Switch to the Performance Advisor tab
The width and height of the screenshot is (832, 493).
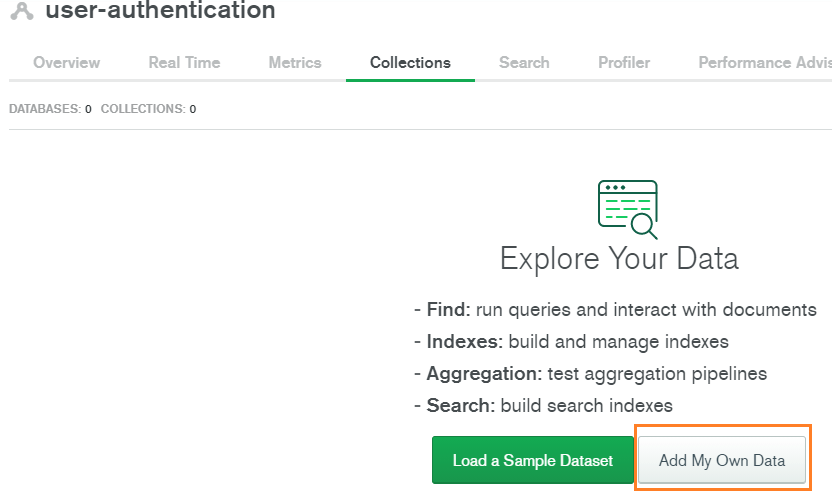[764, 62]
